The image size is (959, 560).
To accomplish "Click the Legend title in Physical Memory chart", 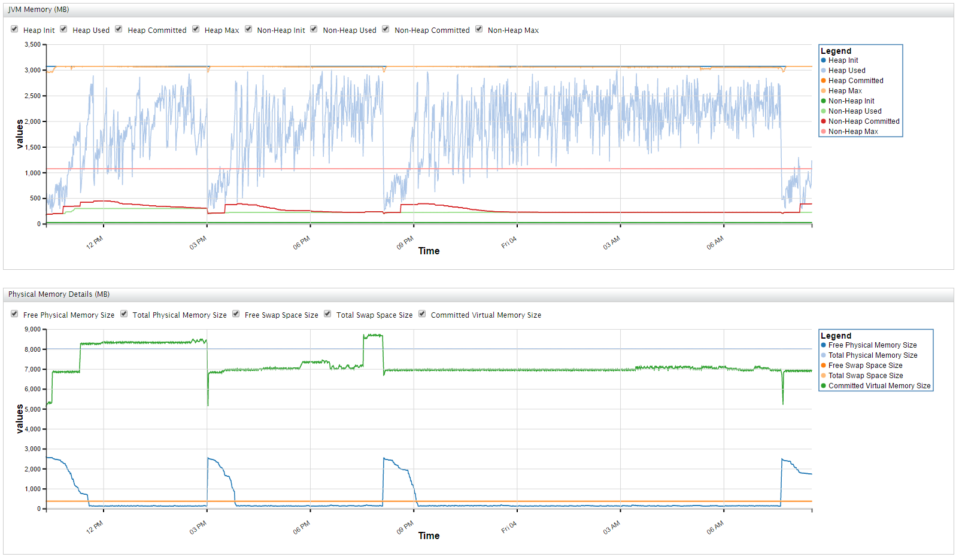I will (836, 336).
